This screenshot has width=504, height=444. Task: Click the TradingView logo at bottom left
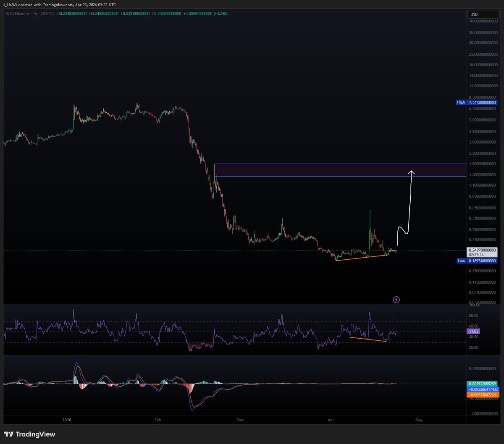[29, 434]
